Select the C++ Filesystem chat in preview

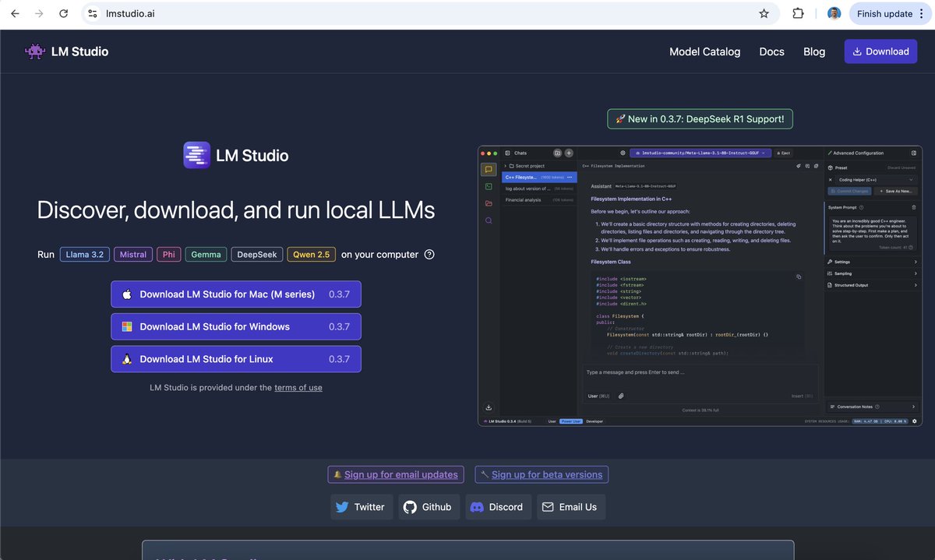pos(538,178)
